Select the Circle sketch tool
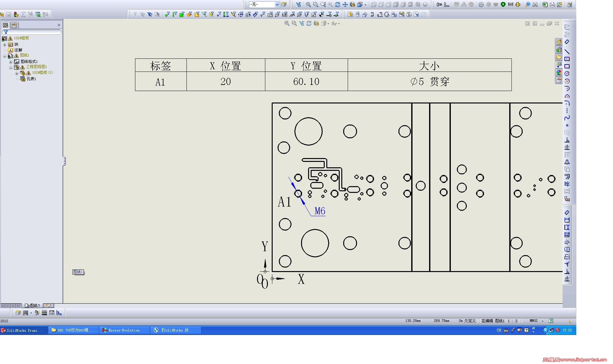 point(567,73)
